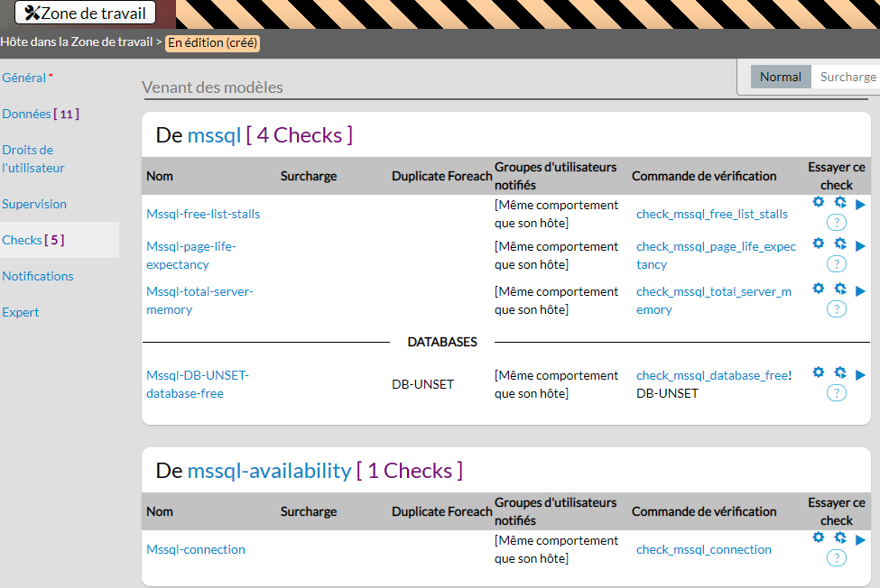Switch view to Surcharge mode

(848, 77)
